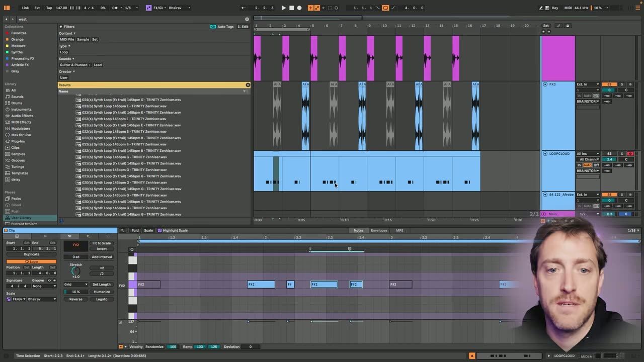Unfold the LOOPCLOUD track chevron

[545, 154]
